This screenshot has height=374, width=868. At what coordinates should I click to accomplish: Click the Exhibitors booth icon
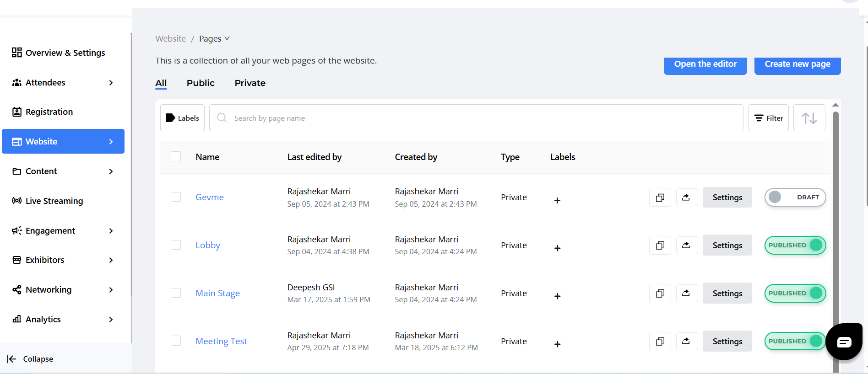point(17,260)
